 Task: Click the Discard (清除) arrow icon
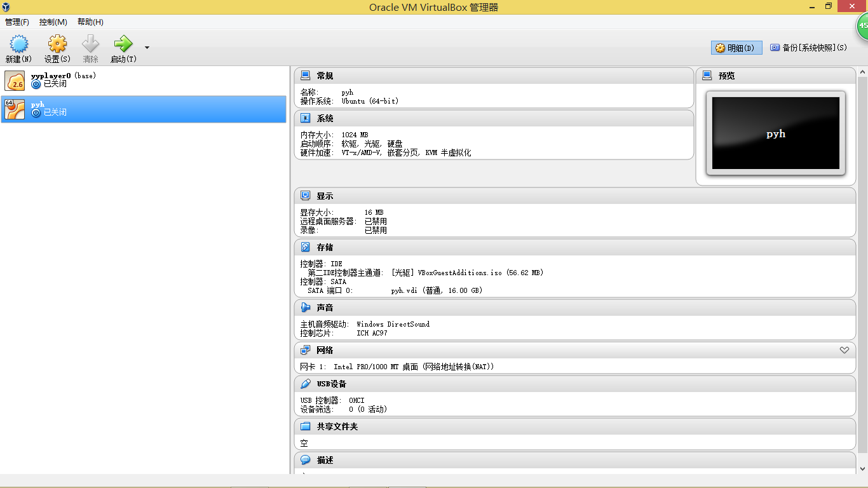pos(91,43)
